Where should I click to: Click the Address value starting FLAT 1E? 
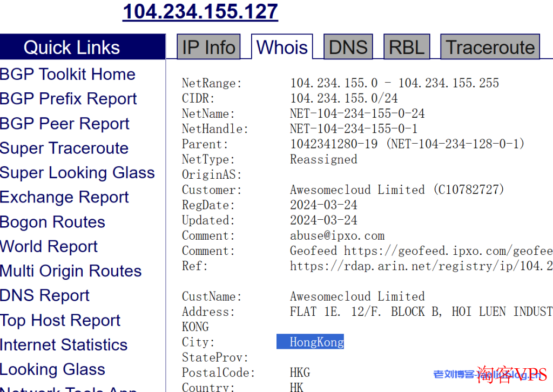421,312
